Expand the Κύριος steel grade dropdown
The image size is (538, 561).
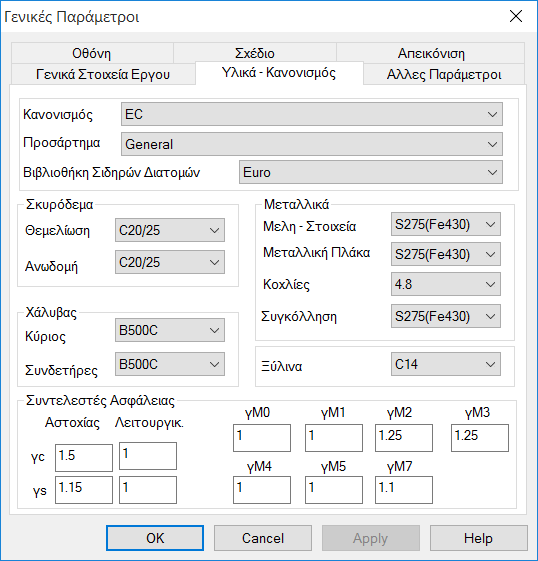pyautogui.click(x=170, y=330)
